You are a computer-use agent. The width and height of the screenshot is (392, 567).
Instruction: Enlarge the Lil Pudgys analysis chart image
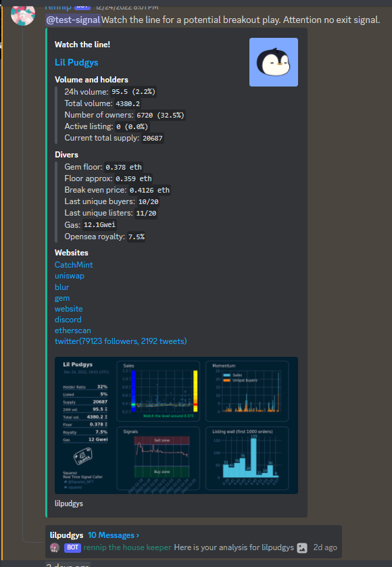[176, 425]
